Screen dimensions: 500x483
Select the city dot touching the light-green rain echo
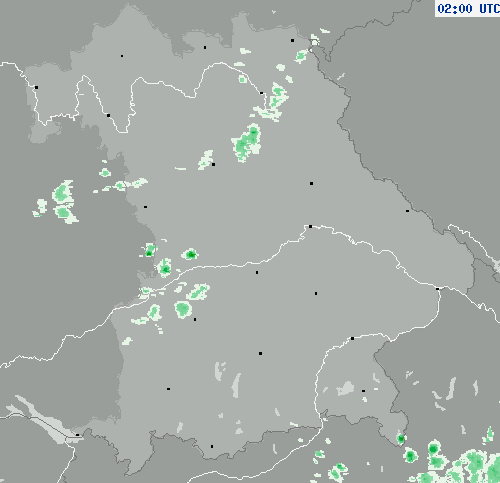[213, 164]
